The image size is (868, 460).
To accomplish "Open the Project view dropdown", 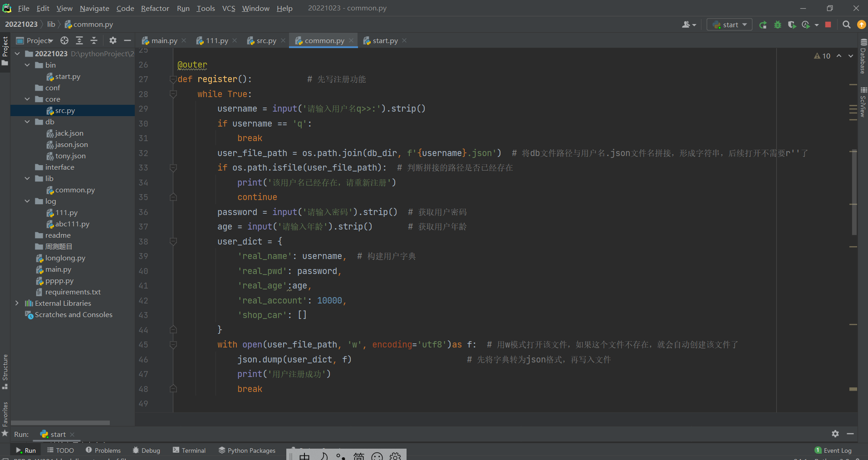I will [35, 40].
